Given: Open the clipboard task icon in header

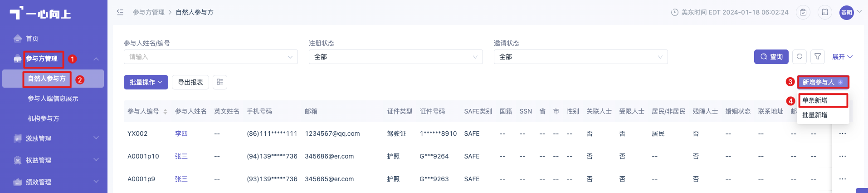Looking at the screenshot, I should point(803,12).
